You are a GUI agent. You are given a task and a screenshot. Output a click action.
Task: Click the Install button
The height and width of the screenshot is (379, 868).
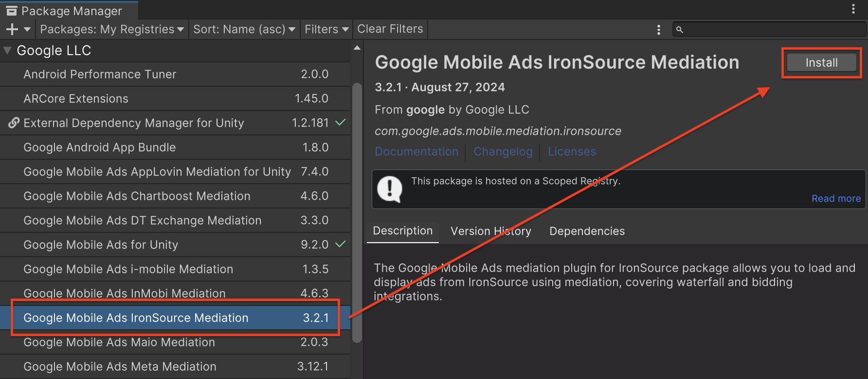click(821, 63)
